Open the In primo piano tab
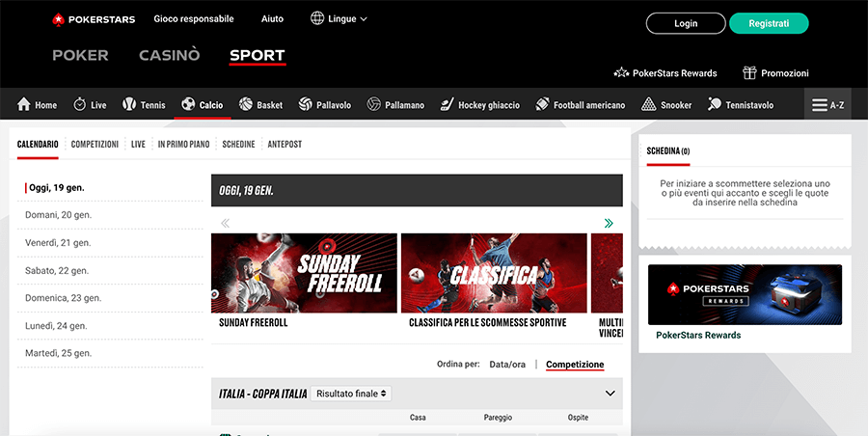Image resolution: width=868 pixels, height=436 pixels. point(184,144)
